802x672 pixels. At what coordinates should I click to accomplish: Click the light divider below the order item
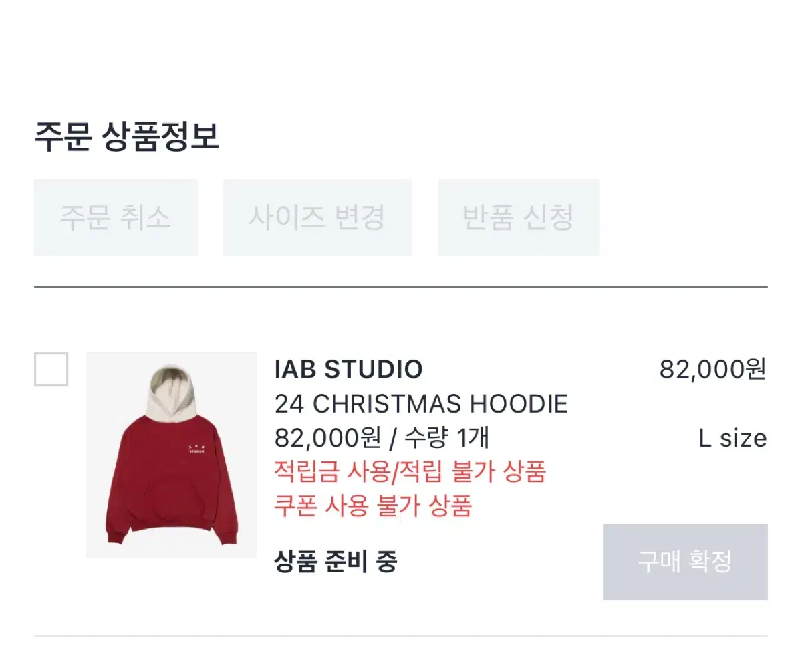click(x=401, y=635)
